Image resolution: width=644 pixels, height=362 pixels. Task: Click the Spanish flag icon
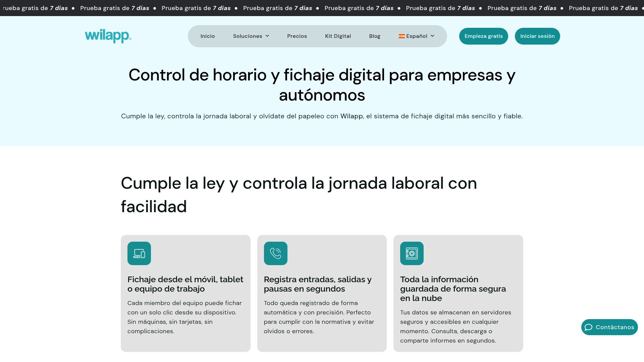pos(402,36)
